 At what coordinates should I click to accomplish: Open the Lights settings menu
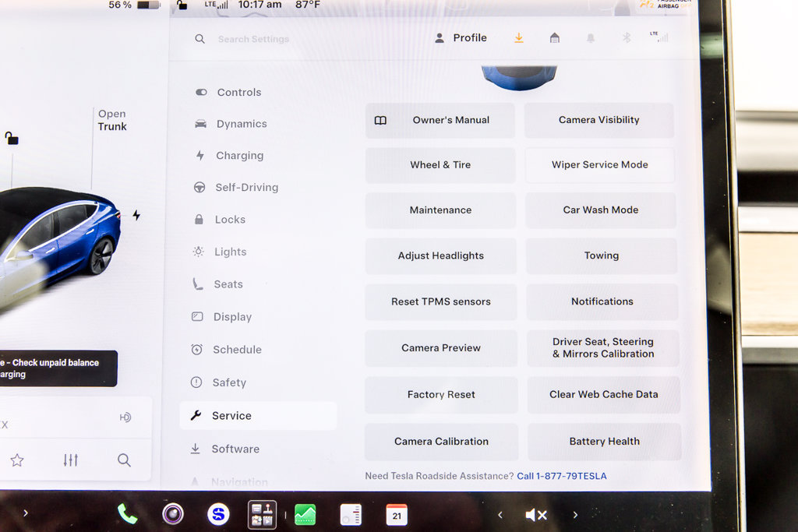point(220,252)
